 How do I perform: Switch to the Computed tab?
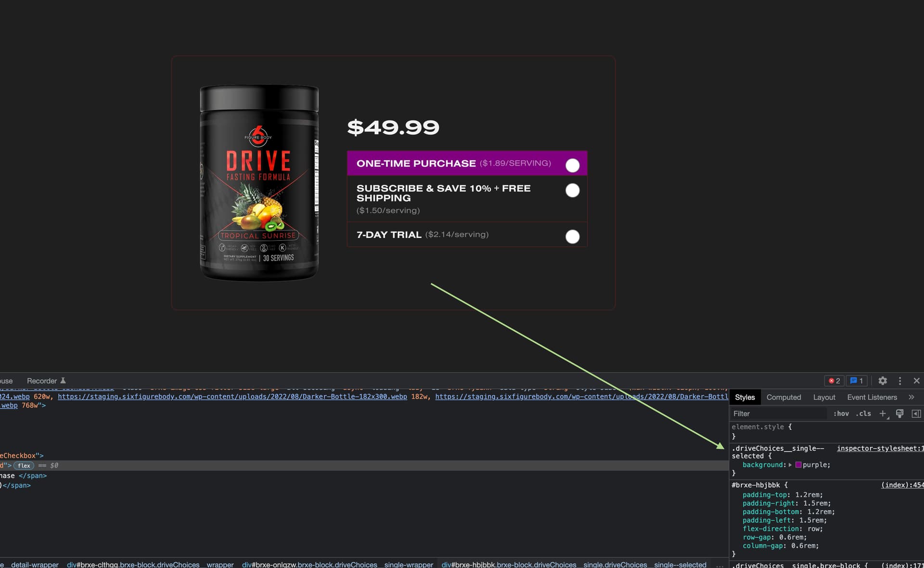tap(783, 397)
